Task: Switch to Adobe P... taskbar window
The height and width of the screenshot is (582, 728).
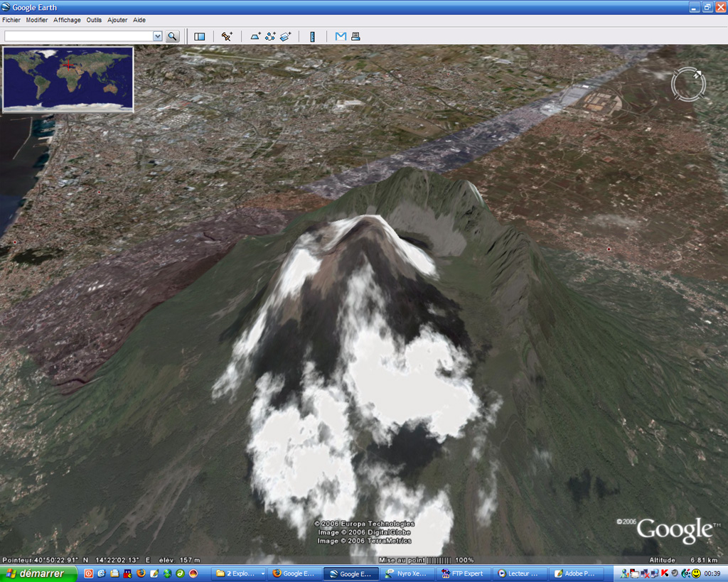Action: pyautogui.click(x=576, y=573)
